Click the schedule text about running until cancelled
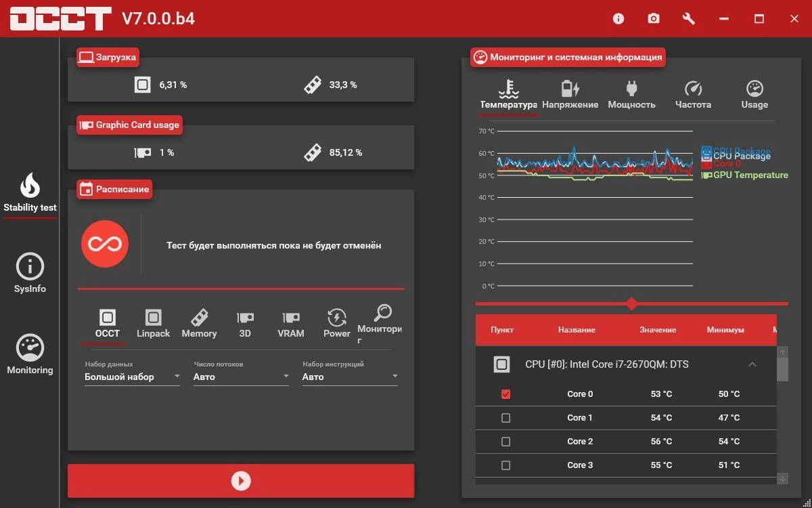 274,245
